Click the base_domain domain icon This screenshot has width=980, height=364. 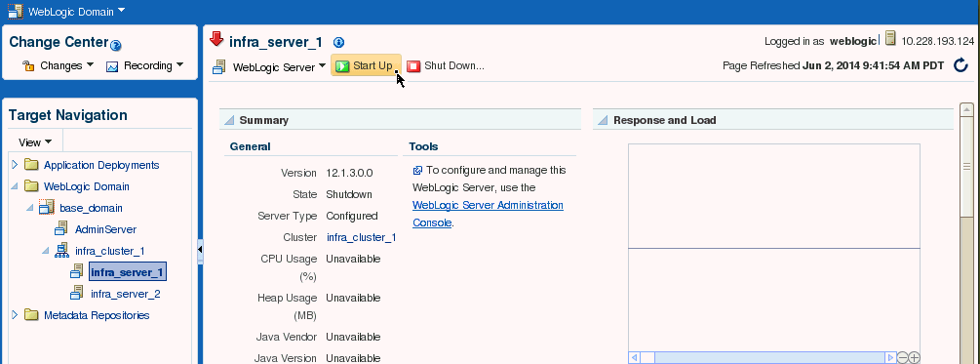47,207
